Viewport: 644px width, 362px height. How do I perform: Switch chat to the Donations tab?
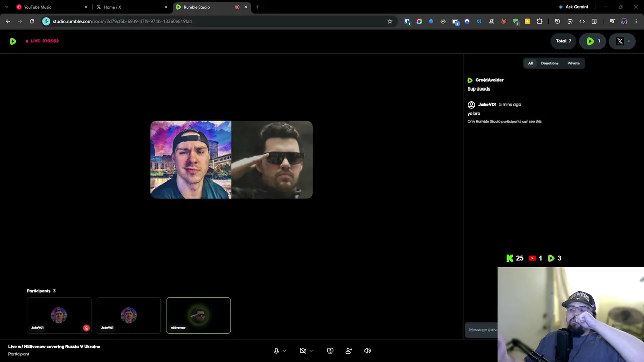550,63
